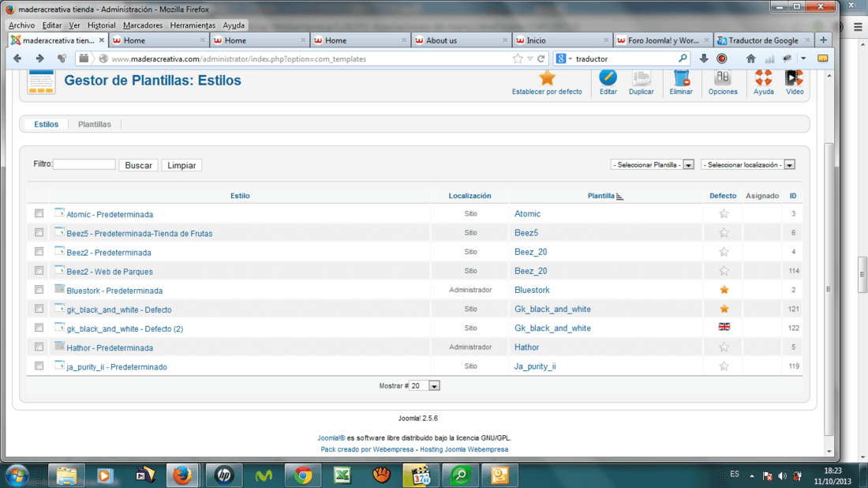
Task: Open the Ja_purity_ii plantilla link
Action: pos(535,366)
